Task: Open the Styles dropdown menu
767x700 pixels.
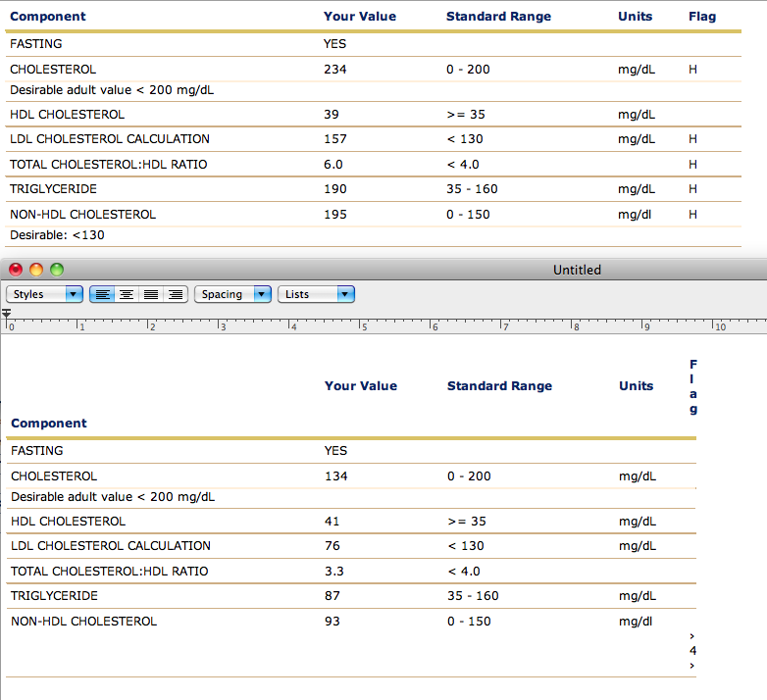Action: [x=44, y=294]
